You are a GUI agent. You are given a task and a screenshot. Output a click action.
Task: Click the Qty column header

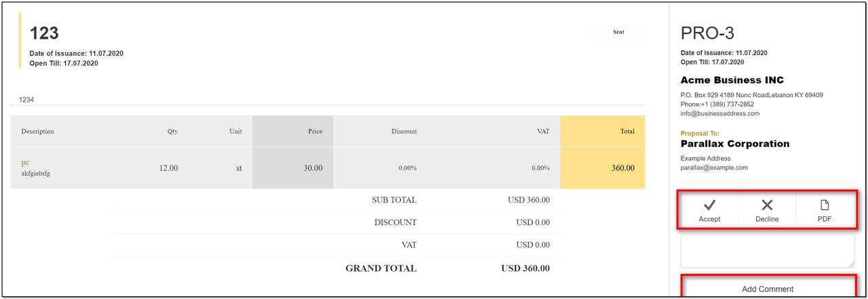(x=172, y=132)
